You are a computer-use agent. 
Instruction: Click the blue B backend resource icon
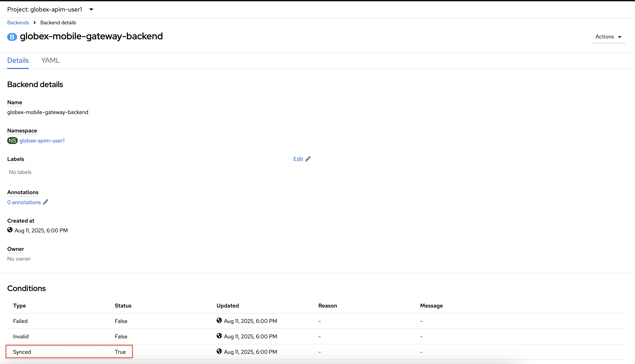point(12,37)
